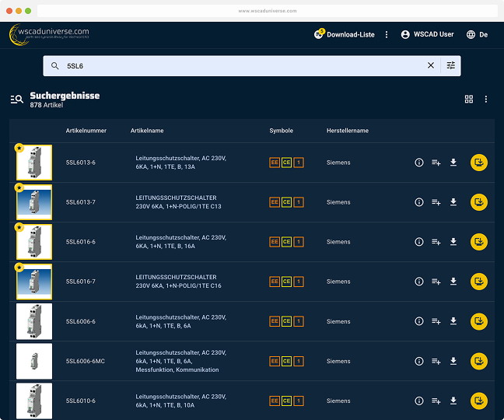
Task: Click the EE symbol badge for 5SL6013-6
Action: point(275,163)
